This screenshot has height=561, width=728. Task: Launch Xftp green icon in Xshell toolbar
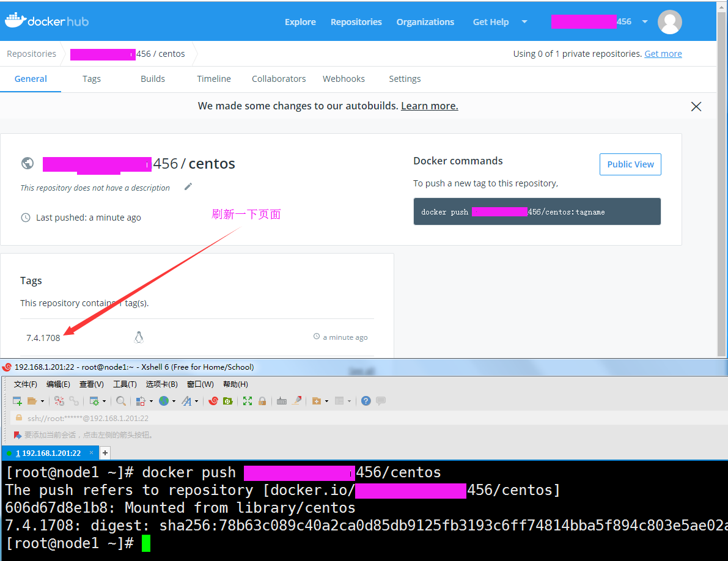227,401
